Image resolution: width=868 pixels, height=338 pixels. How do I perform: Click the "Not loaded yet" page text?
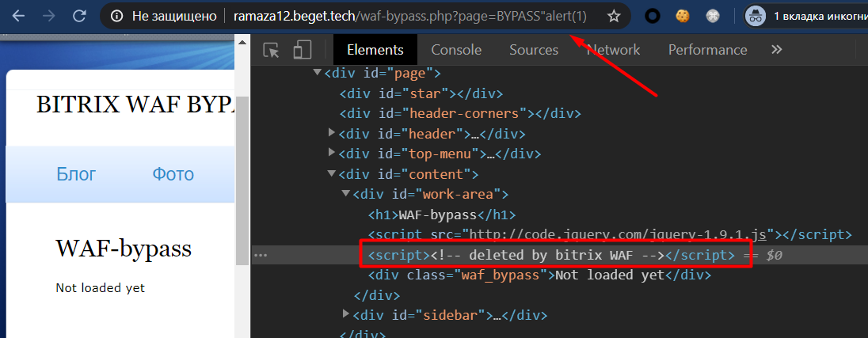coord(101,288)
